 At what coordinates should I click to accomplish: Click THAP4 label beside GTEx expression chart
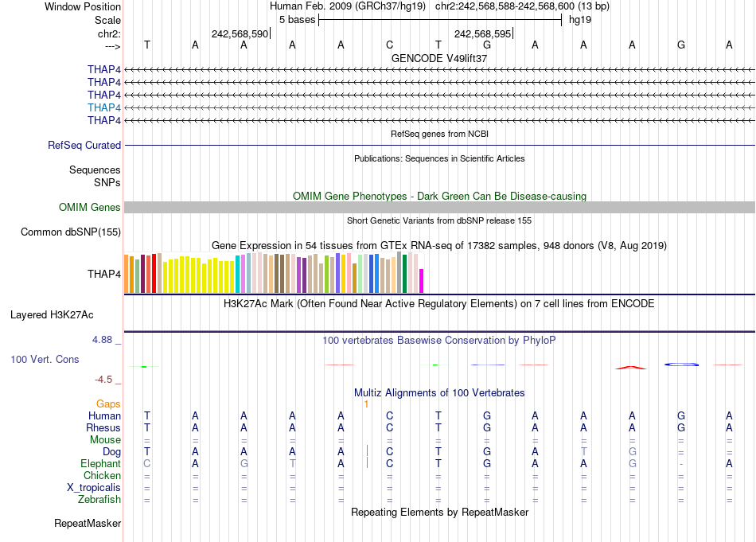click(104, 274)
